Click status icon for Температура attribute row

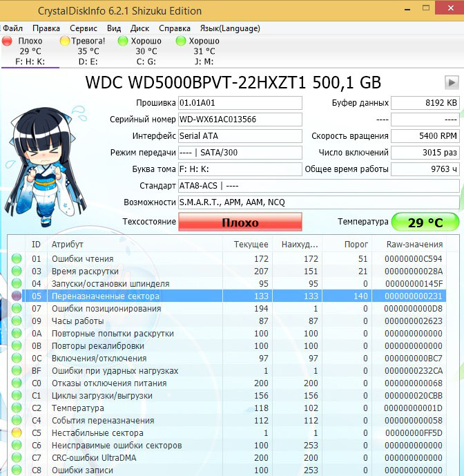click(x=17, y=408)
